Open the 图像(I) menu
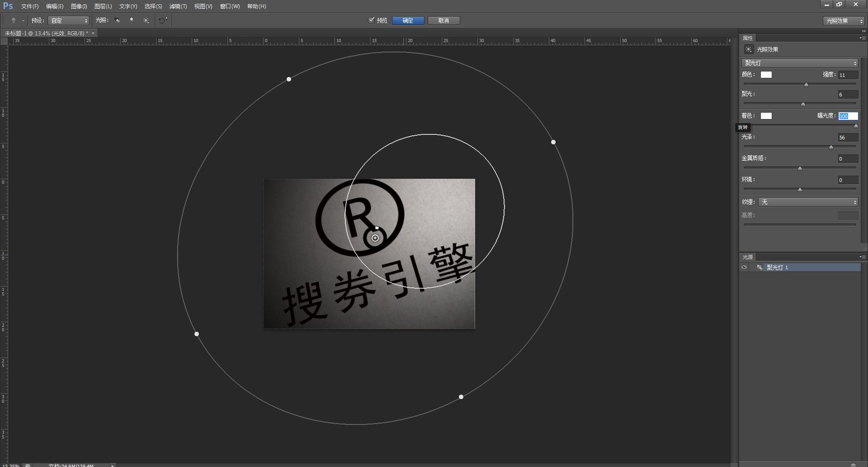The height and width of the screenshot is (467, 868). [79, 6]
